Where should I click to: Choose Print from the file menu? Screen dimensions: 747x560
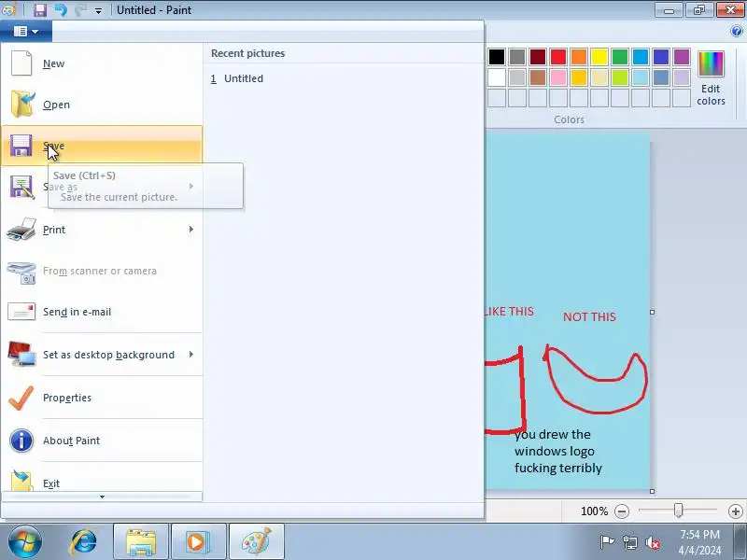102,230
